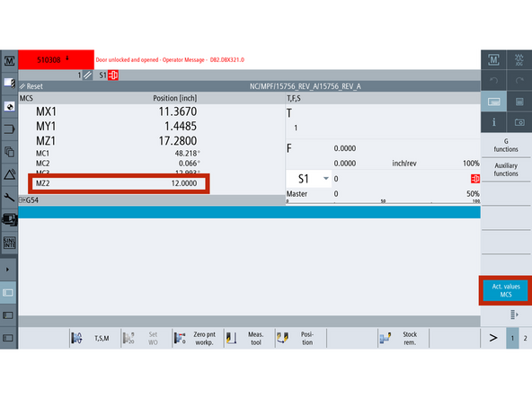Open the SINUMERIK Integrate sidebar icon
This screenshot has width=532, height=399.
coord(9,243)
